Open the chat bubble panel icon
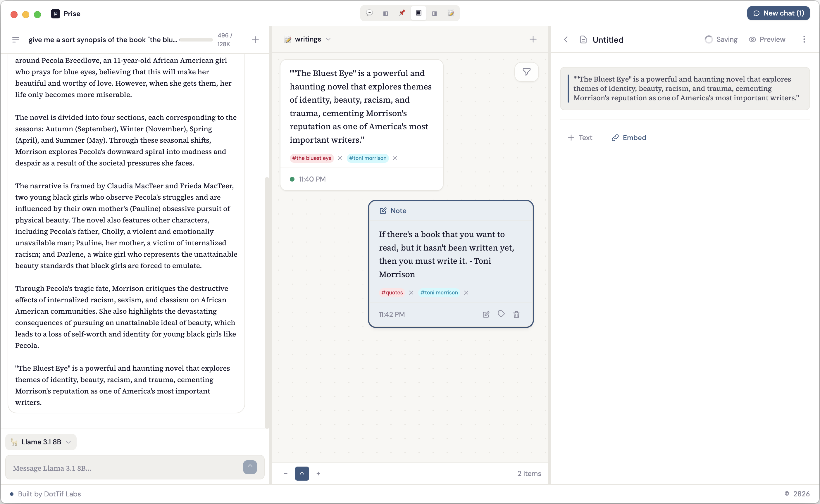This screenshot has width=820, height=504. (369, 13)
